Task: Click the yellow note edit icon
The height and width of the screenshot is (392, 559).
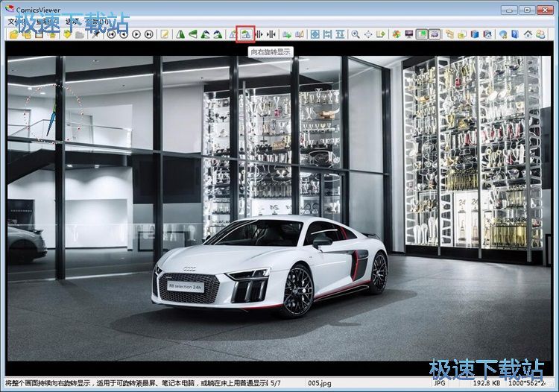Action: coord(164,34)
